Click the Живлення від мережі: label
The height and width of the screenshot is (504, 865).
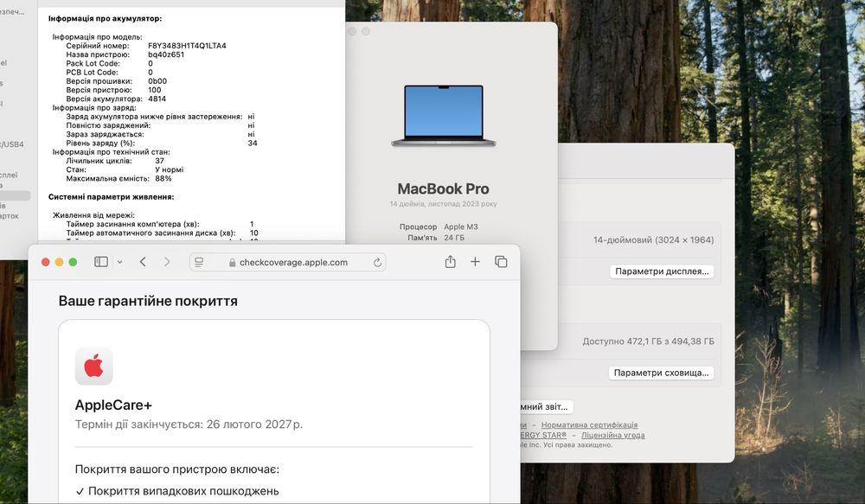(x=93, y=215)
